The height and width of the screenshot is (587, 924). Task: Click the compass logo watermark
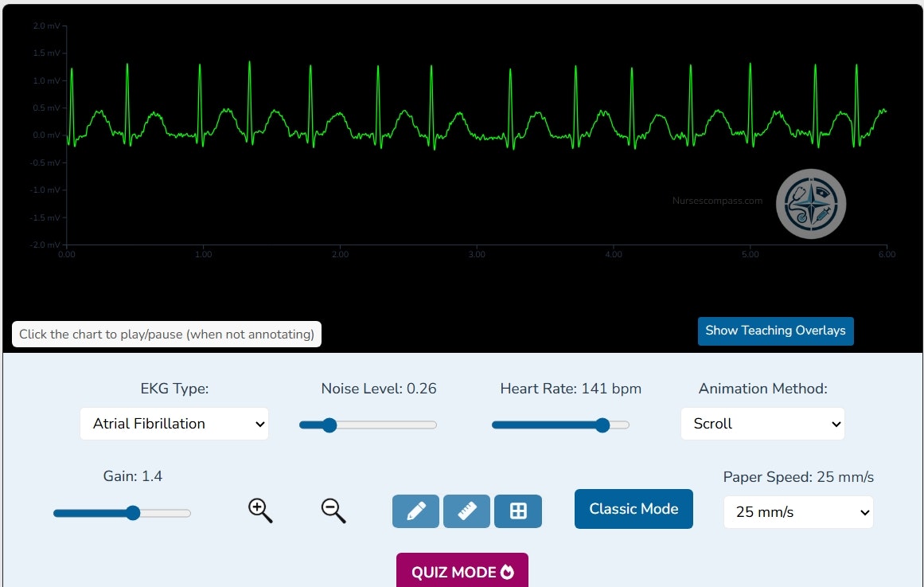[810, 204]
